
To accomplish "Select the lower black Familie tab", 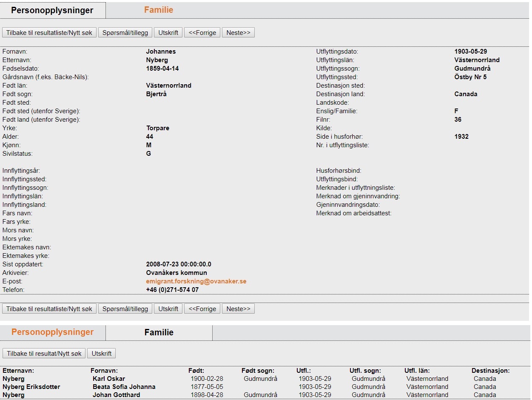I will click(159, 332).
